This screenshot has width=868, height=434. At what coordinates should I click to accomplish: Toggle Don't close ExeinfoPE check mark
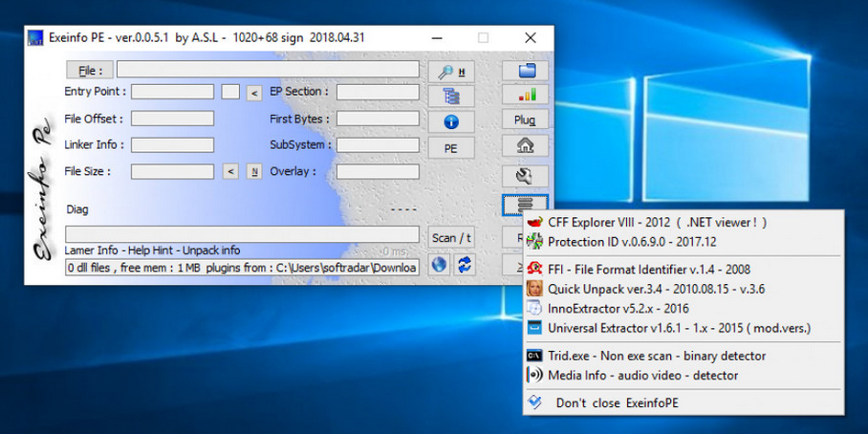(534, 402)
